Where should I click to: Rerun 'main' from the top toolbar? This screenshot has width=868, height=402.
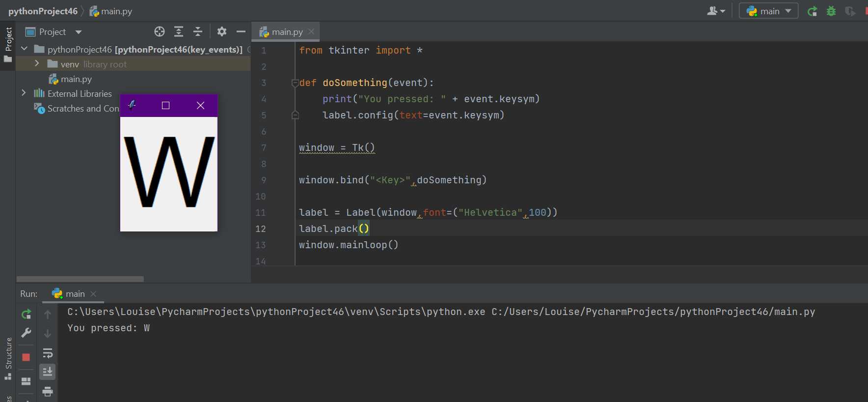pyautogui.click(x=813, y=11)
